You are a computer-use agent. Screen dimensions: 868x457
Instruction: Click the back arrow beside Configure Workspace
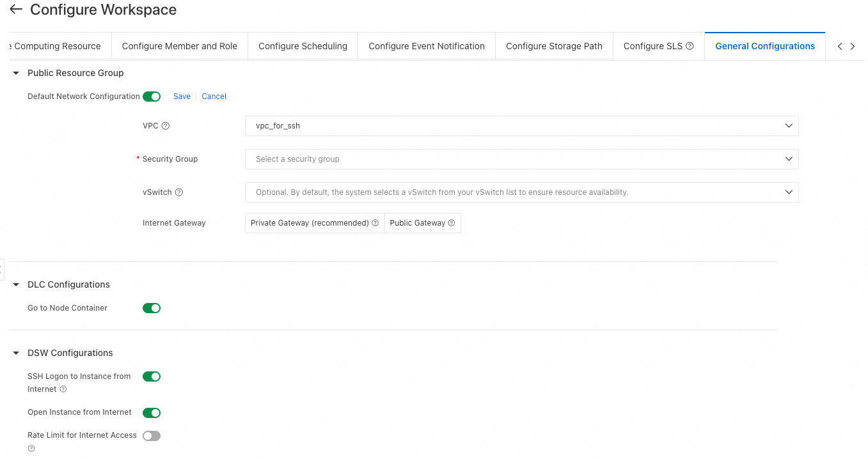click(16, 10)
